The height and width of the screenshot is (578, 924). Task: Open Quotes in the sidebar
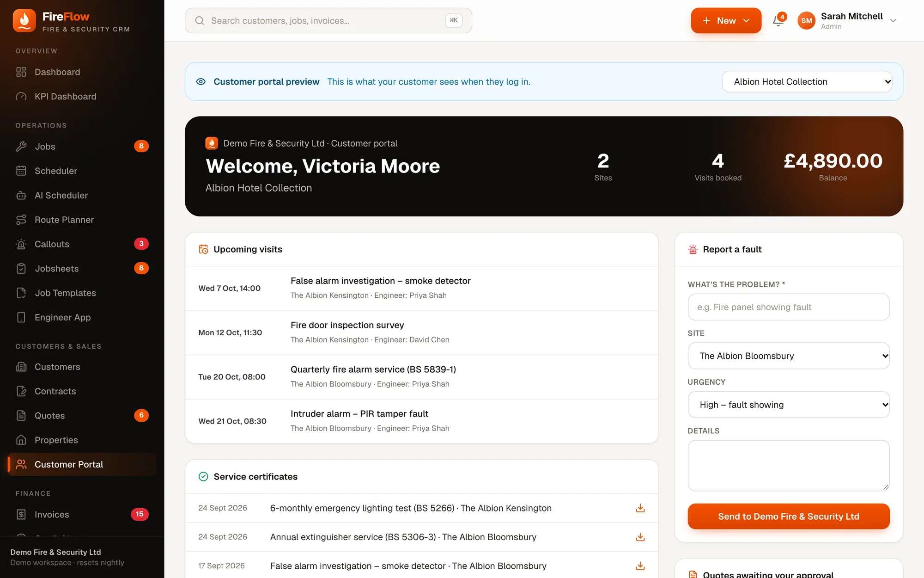(82, 416)
